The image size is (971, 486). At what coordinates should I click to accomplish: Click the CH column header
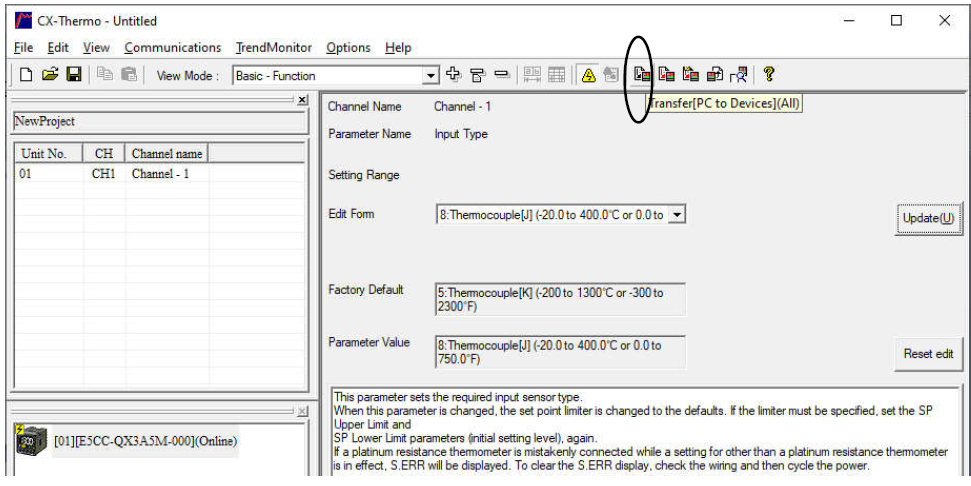pyautogui.click(x=104, y=154)
